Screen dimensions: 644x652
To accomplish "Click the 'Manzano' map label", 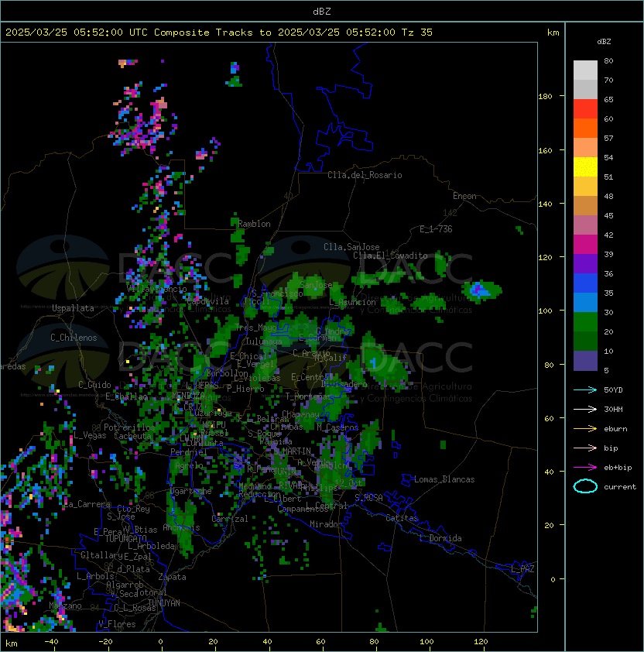I will click(x=65, y=606).
